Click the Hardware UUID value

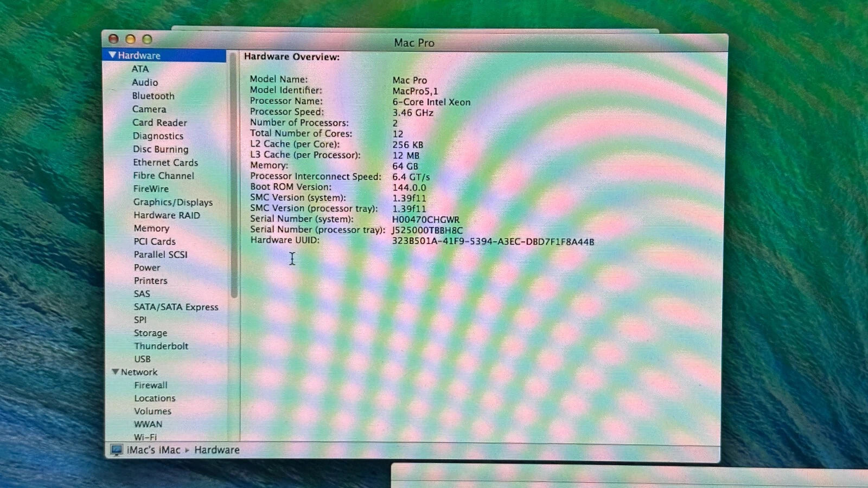493,241
